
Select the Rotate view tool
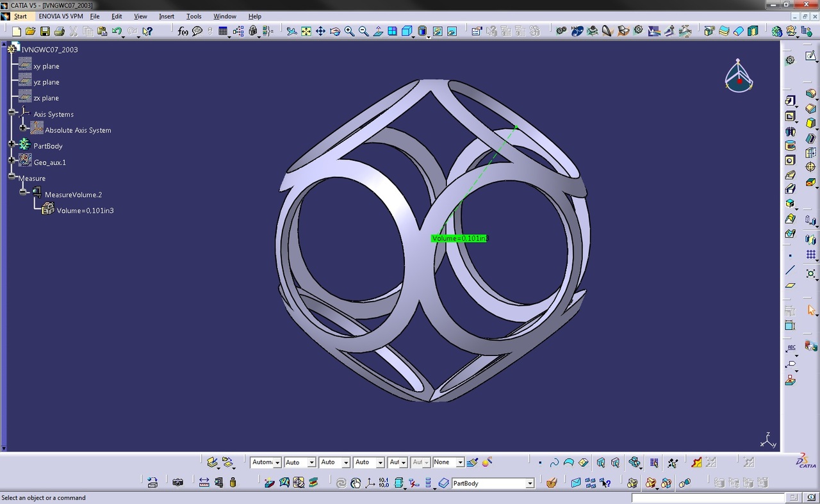pos(335,31)
